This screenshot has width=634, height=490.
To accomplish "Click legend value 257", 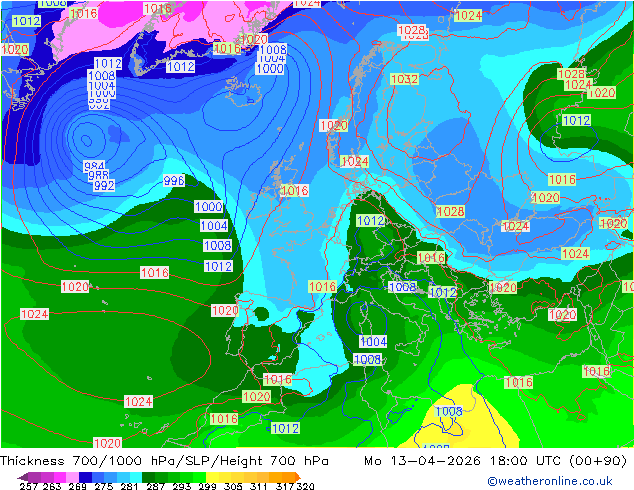I will click(x=29, y=486).
